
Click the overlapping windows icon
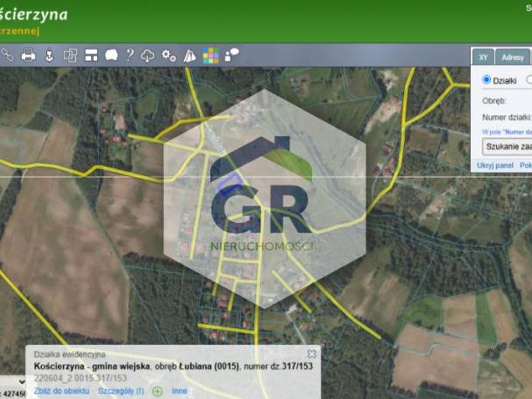point(70,55)
